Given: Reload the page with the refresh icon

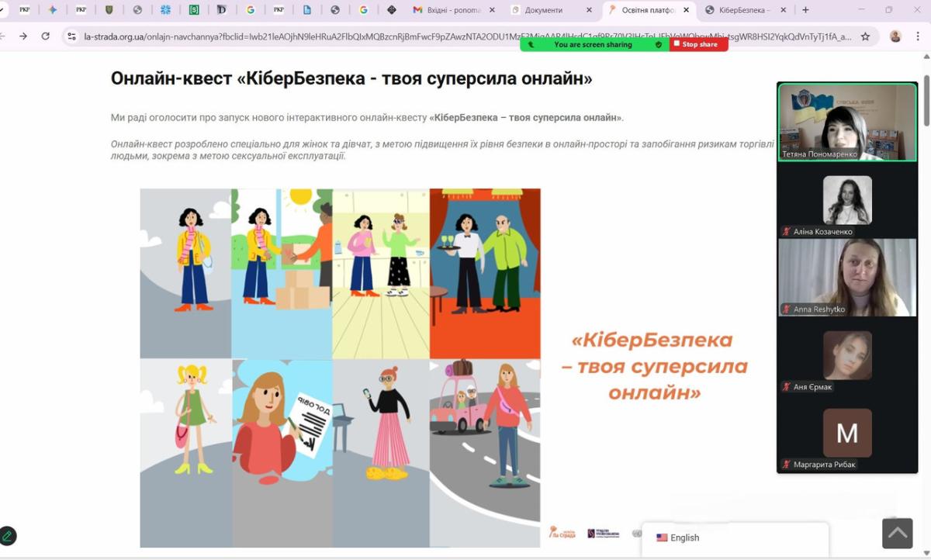Looking at the screenshot, I should (x=46, y=36).
